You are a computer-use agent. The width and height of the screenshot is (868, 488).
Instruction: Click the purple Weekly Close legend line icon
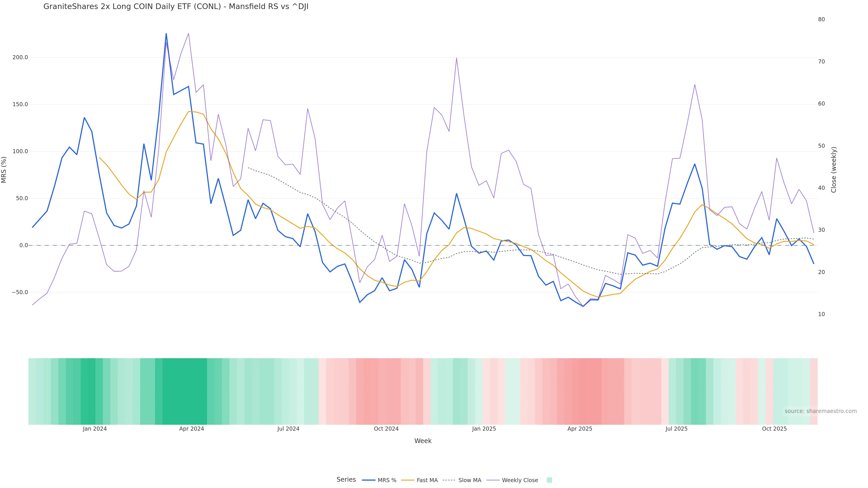pyautogui.click(x=493, y=480)
